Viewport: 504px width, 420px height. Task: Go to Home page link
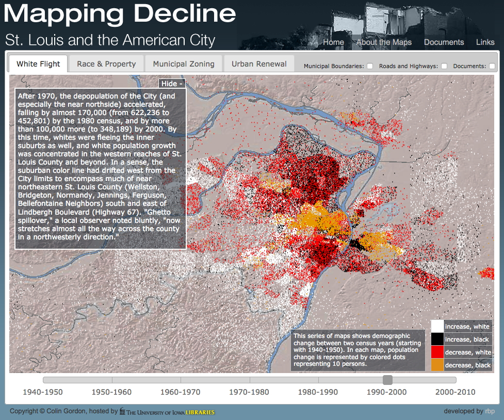tap(333, 42)
